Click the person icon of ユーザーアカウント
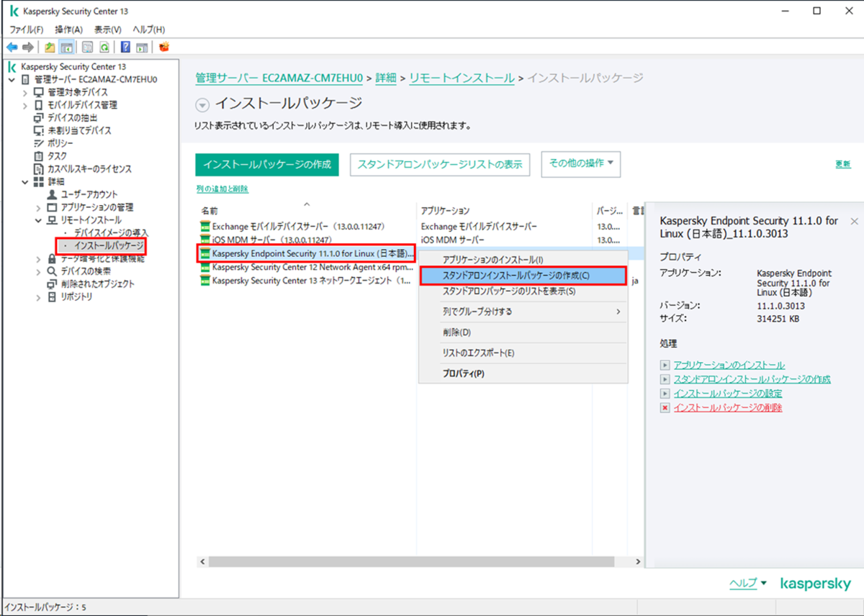The height and width of the screenshot is (616, 864). point(52,194)
